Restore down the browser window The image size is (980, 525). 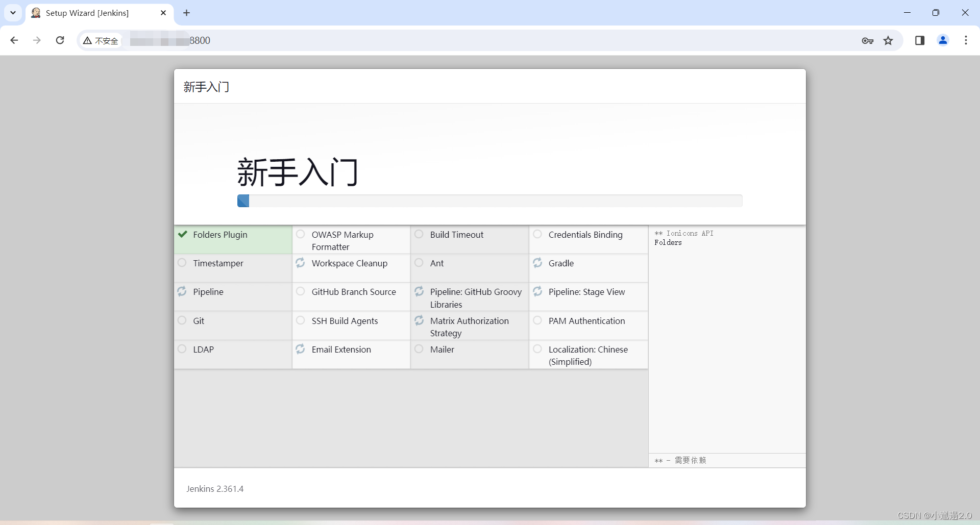pyautogui.click(x=936, y=13)
